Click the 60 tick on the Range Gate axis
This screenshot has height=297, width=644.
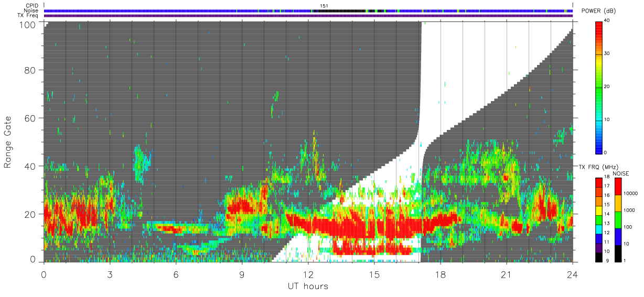click(30, 118)
